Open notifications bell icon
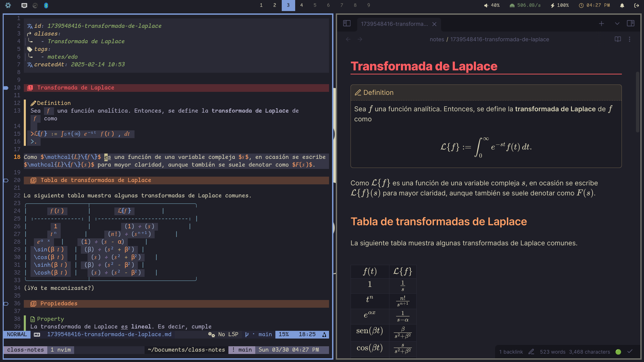 pyautogui.click(x=622, y=5)
